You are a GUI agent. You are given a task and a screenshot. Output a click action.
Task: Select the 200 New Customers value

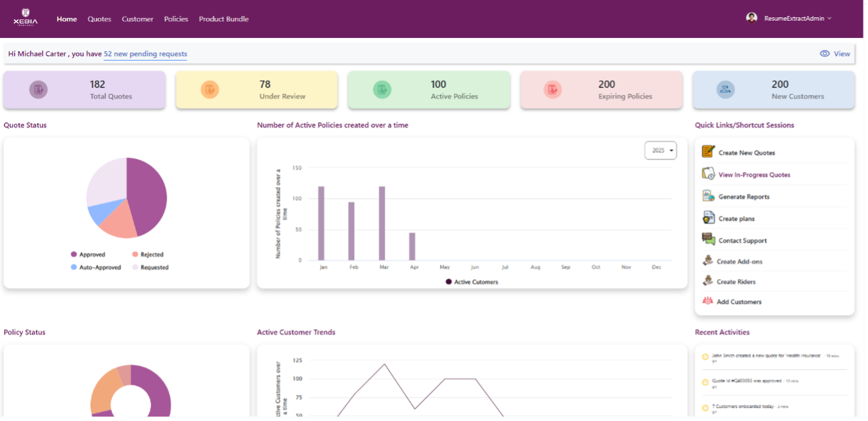click(x=779, y=84)
